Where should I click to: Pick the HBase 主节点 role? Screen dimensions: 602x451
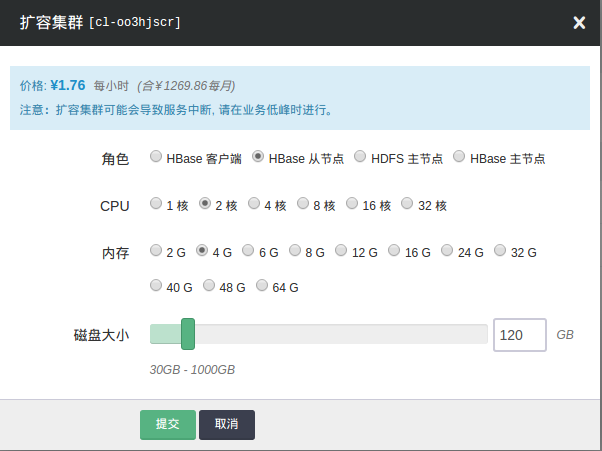[x=459, y=157]
